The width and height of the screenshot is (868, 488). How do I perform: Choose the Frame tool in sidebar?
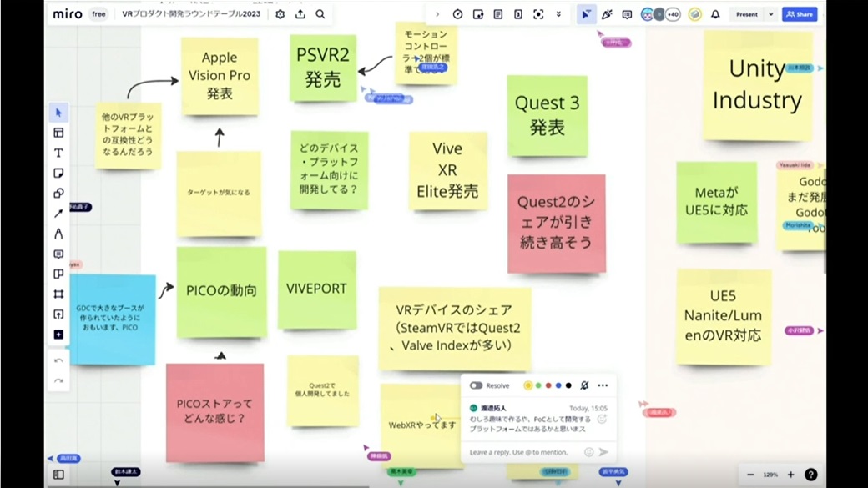[58, 294]
